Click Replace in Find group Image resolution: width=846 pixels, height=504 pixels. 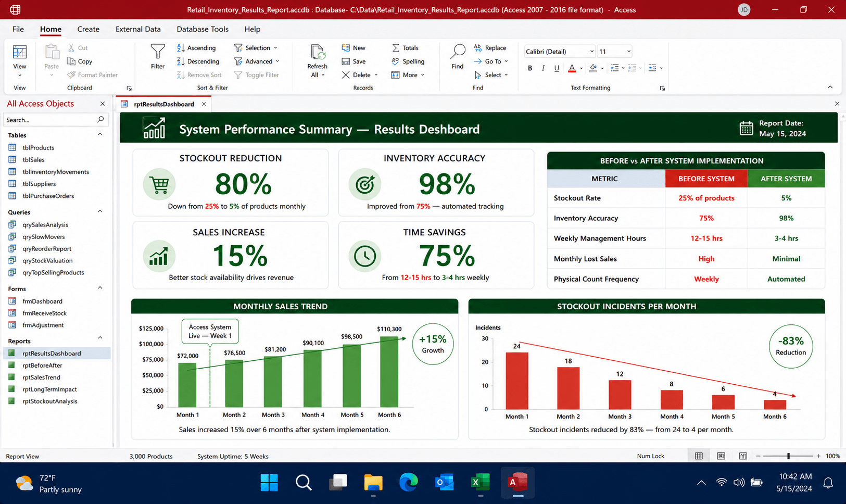pos(490,48)
